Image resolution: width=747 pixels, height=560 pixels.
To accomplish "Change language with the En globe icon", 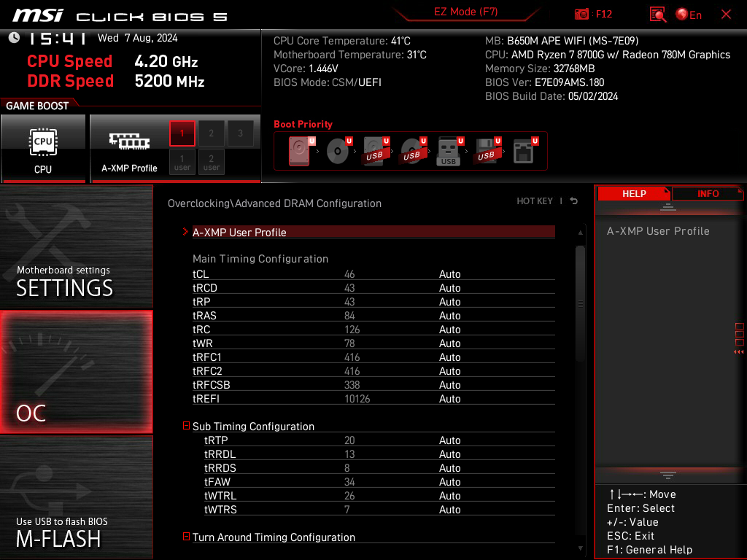I will coord(689,15).
